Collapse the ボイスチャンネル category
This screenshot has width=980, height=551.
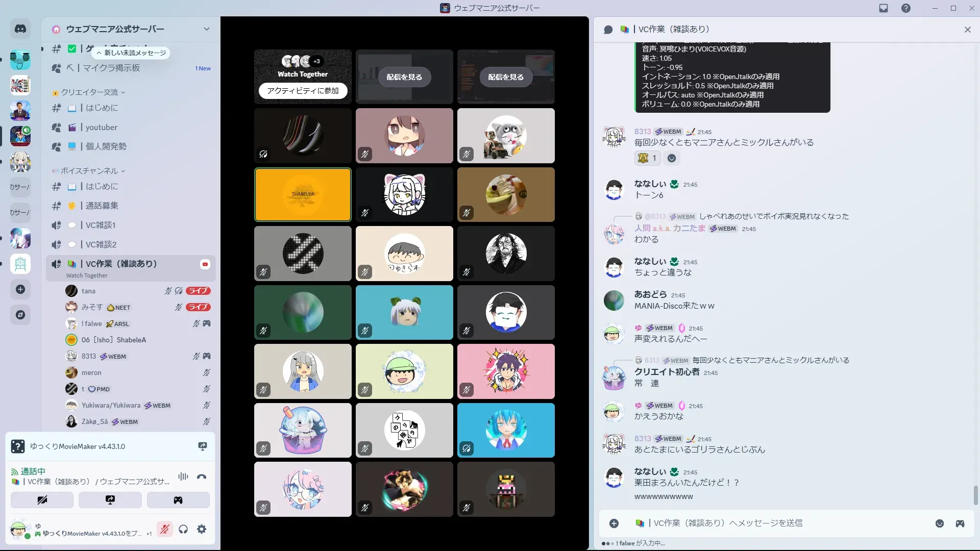(89, 171)
